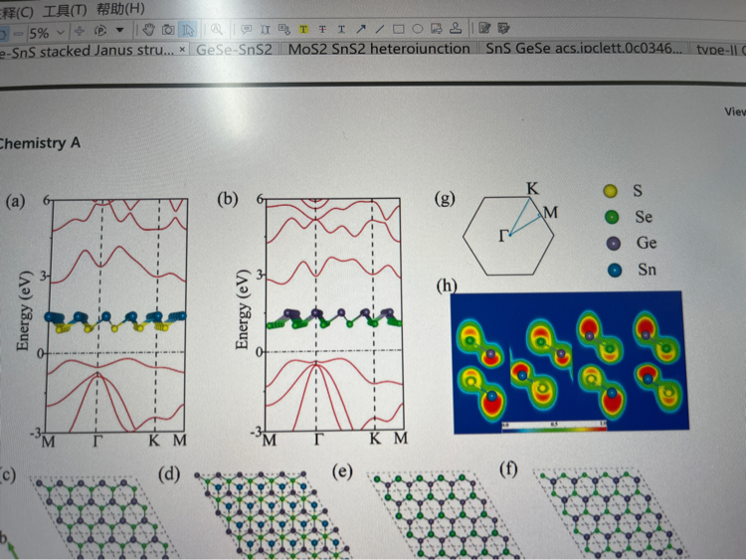Click the Se legend label
Viewport: 746px width, 560px height.
pyautogui.click(x=644, y=218)
